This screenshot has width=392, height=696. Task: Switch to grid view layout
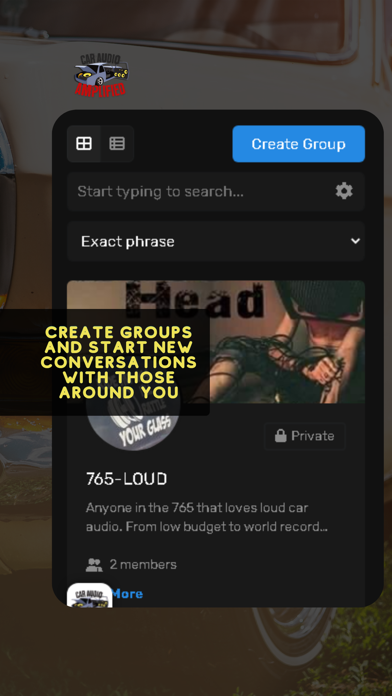pyautogui.click(x=84, y=143)
